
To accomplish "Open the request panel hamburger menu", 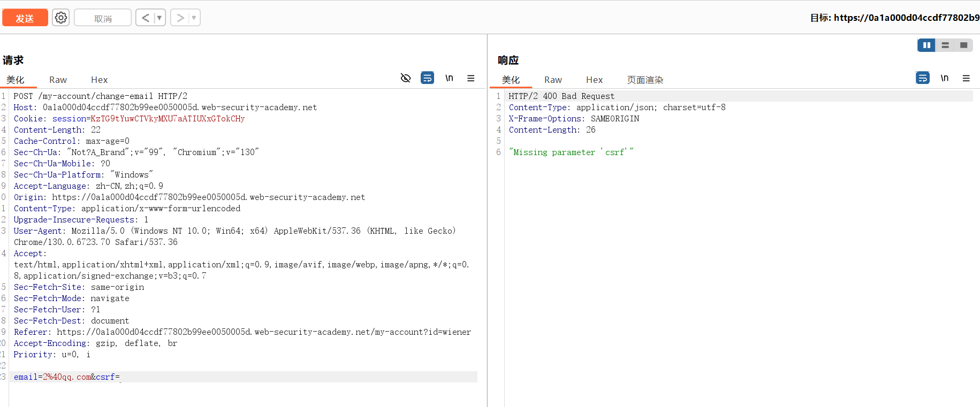I will (471, 78).
